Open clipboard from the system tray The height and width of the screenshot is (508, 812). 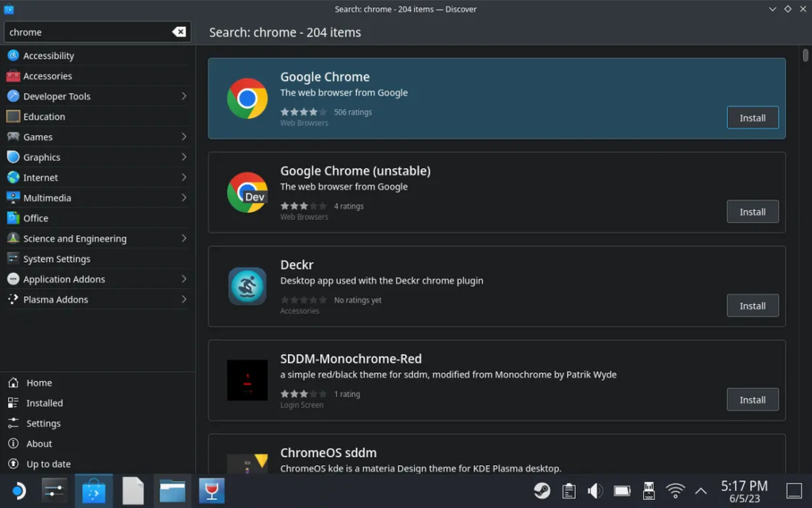point(569,491)
